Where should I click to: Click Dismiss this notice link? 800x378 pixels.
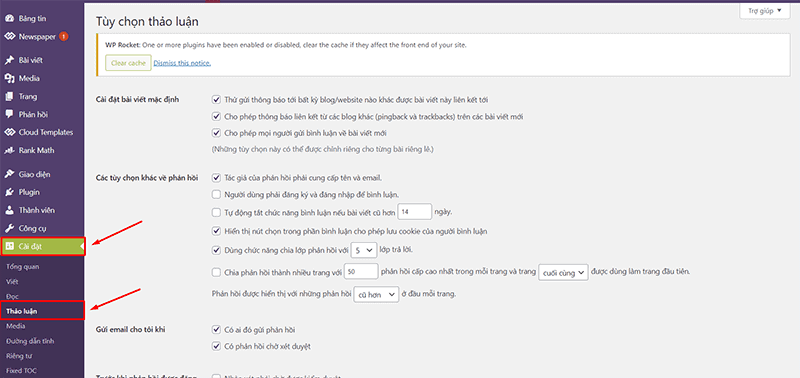pos(182,63)
